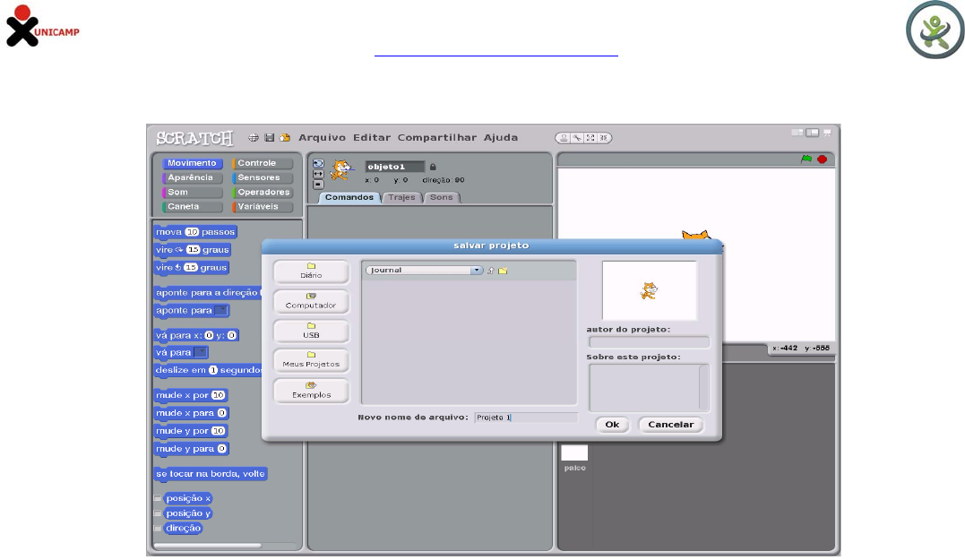965x560 pixels.
Task: Open the Compartilhar menu
Action: click(437, 138)
